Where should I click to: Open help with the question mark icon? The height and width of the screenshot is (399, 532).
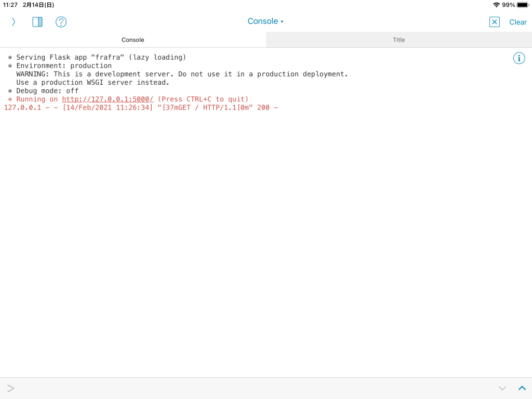coord(61,22)
